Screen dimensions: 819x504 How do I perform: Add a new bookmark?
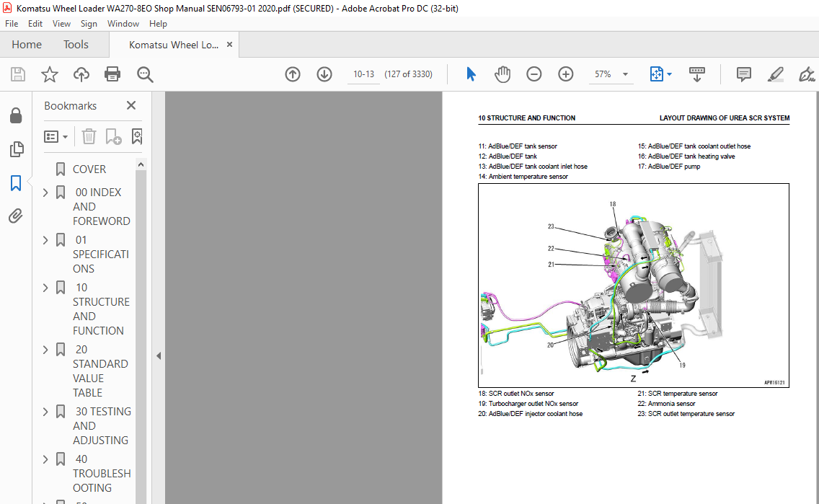(113, 137)
